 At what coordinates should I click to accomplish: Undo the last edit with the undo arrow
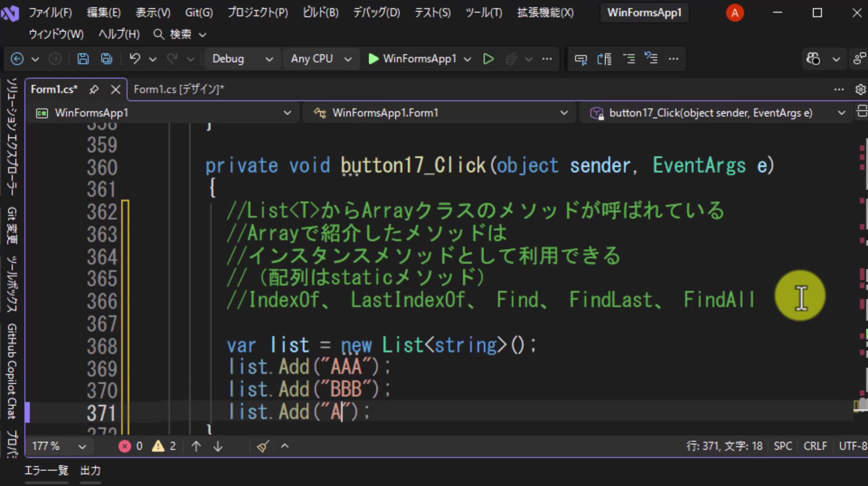pyautogui.click(x=135, y=59)
